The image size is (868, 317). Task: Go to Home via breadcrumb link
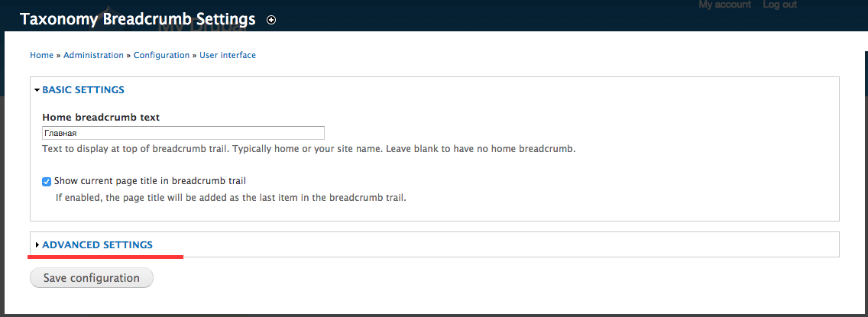41,55
